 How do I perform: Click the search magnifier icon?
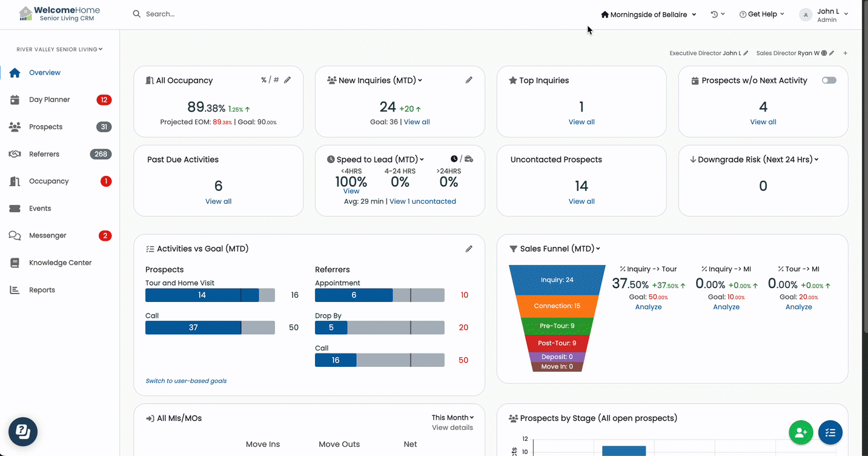pos(137,14)
